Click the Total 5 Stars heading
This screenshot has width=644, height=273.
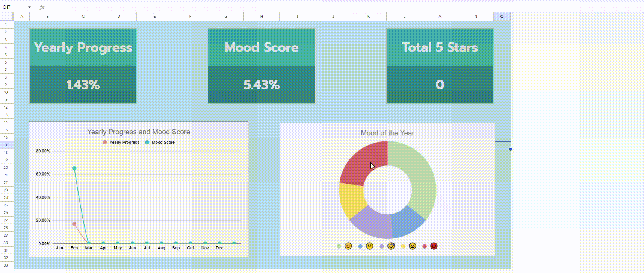click(x=440, y=47)
